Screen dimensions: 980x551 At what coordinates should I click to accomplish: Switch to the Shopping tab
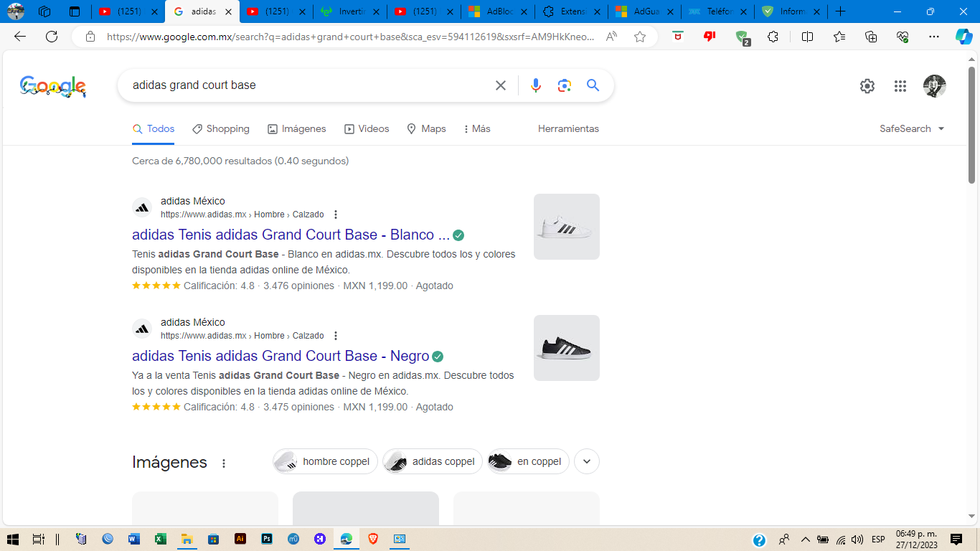click(221, 128)
